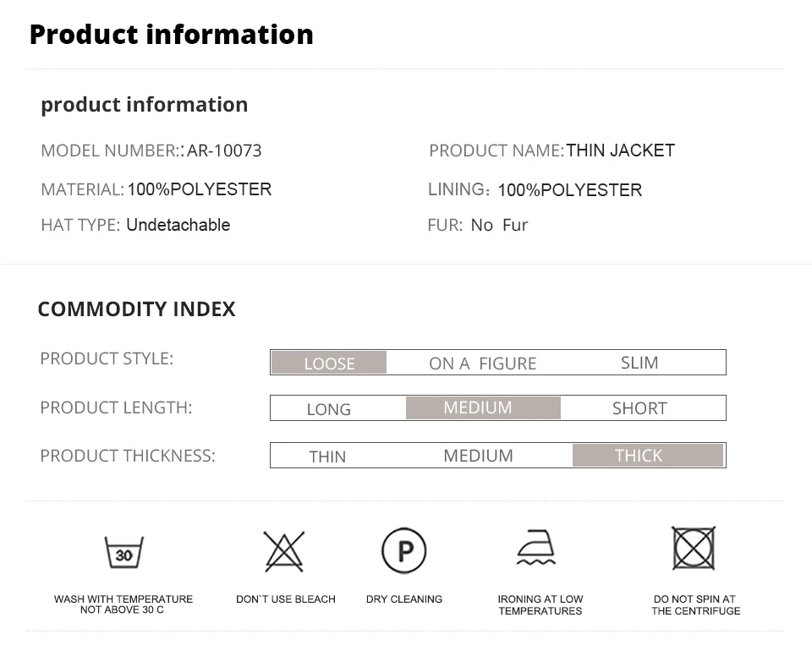
Task: Click the dry cleaning P circle icon
Action: pyautogui.click(x=404, y=550)
